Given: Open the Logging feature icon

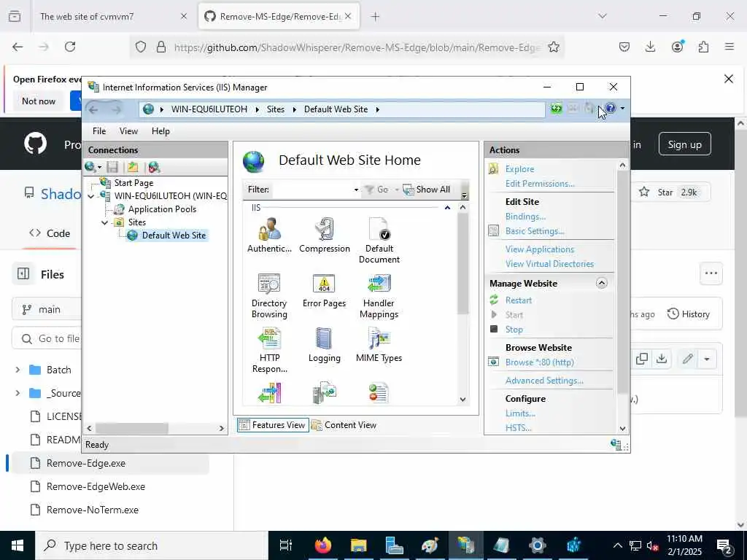Looking at the screenshot, I should 325,345.
